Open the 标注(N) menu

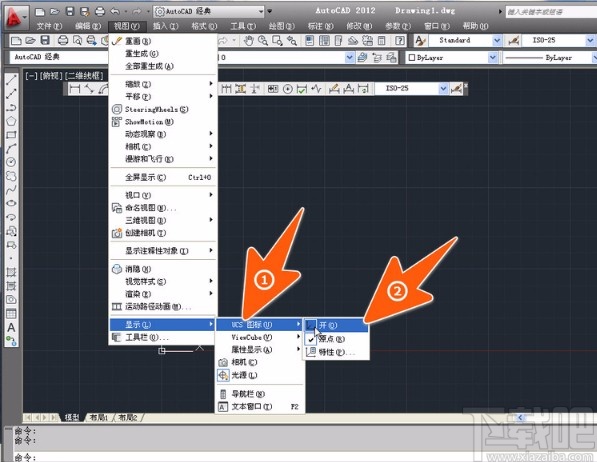[x=320, y=26]
